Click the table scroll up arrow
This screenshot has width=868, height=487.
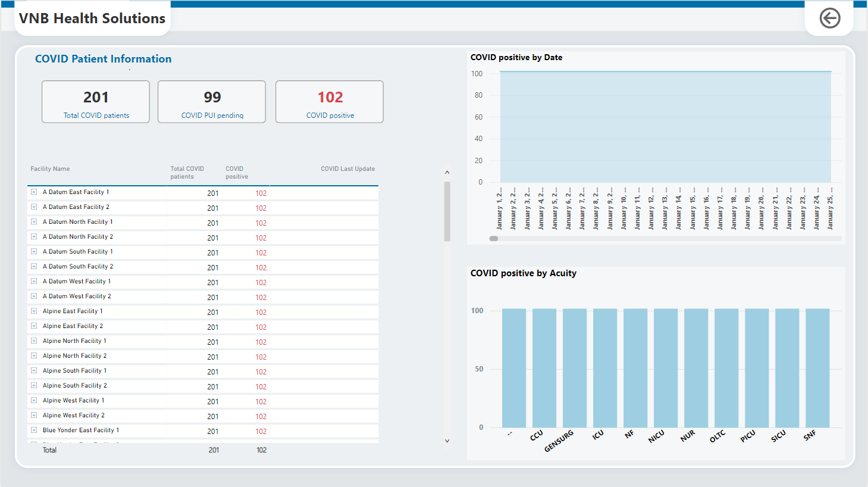(x=447, y=173)
